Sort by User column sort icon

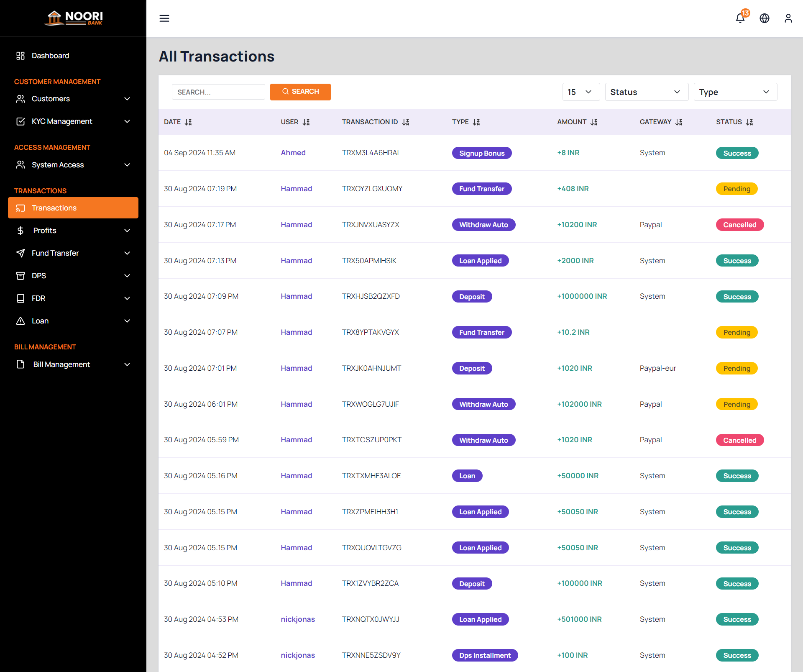[306, 122]
